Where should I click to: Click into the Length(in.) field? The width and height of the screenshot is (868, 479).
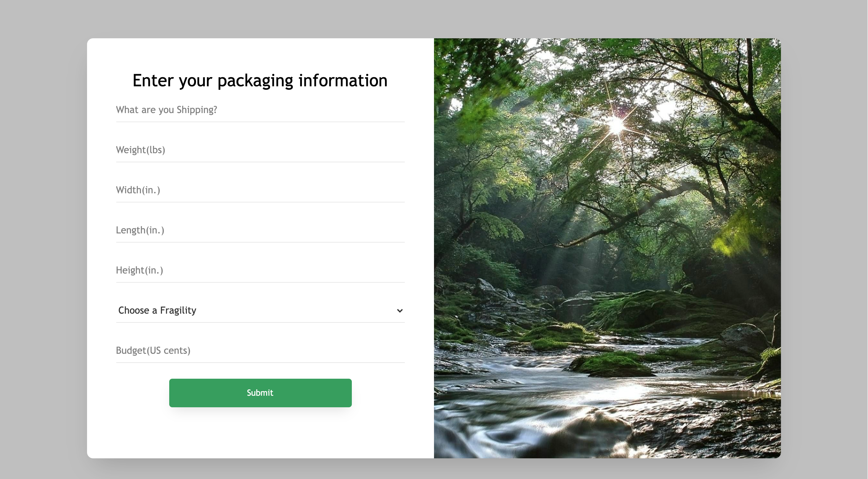(260, 230)
